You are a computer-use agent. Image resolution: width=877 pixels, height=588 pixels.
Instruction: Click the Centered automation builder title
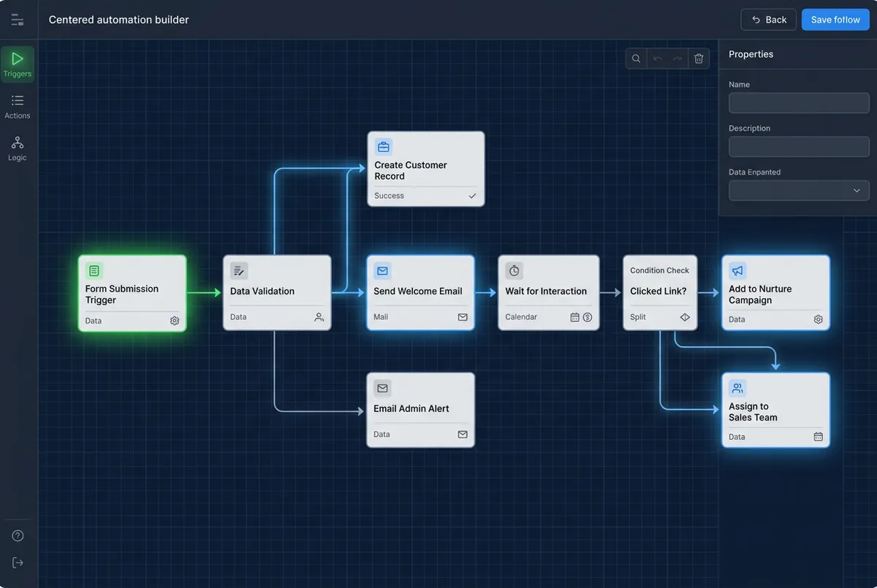[x=119, y=20]
